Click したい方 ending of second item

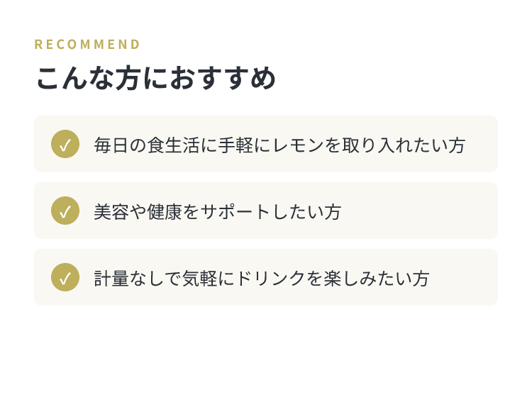click(x=306, y=212)
